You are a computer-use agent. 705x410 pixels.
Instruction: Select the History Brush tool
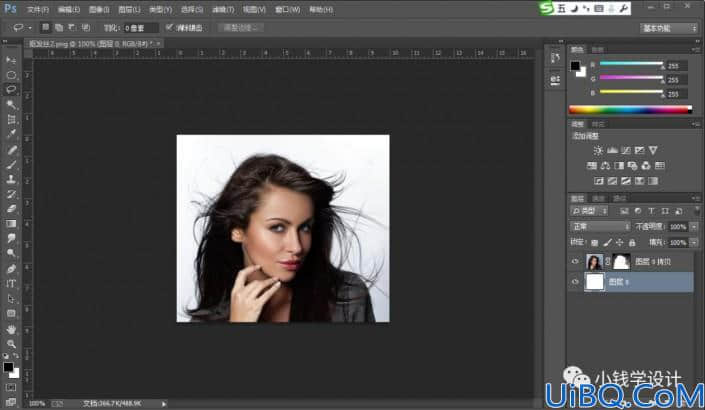click(11, 194)
